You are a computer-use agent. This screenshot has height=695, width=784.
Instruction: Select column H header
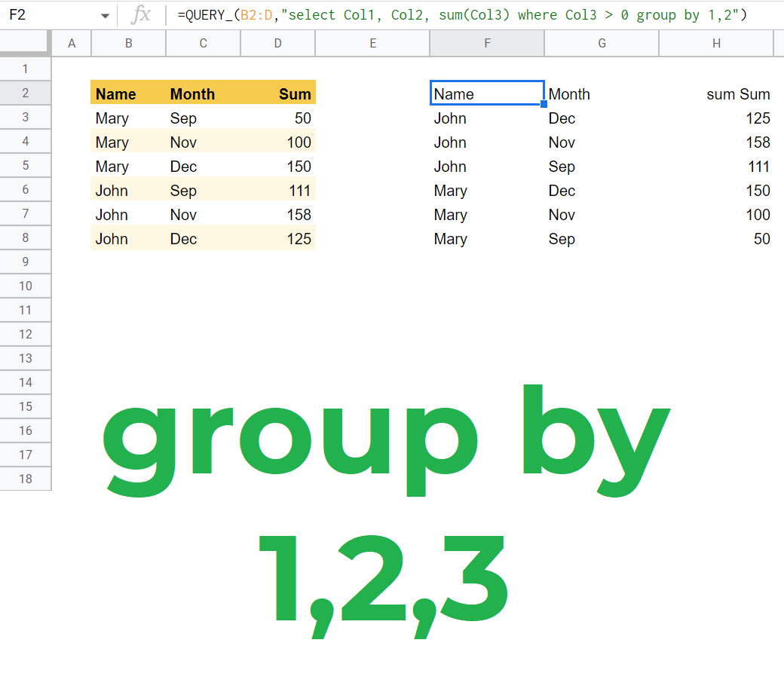[x=716, y=44]
